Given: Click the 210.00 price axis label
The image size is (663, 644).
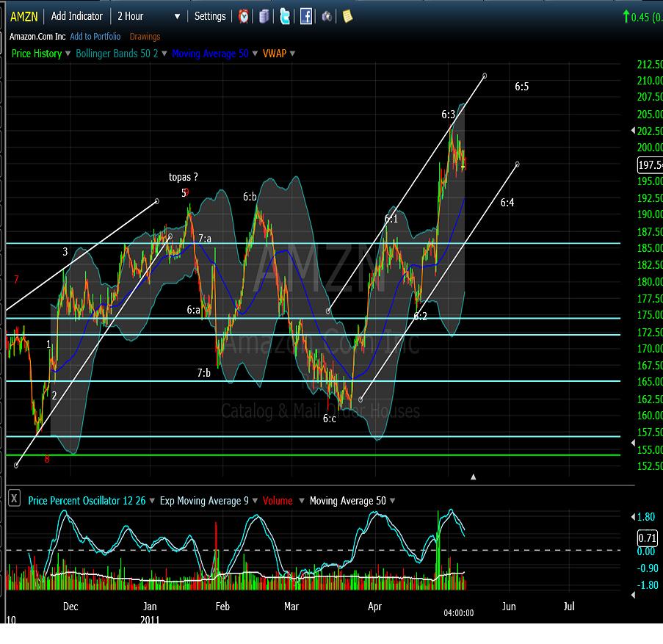Looking at the screenshot, I should point(650,80).
